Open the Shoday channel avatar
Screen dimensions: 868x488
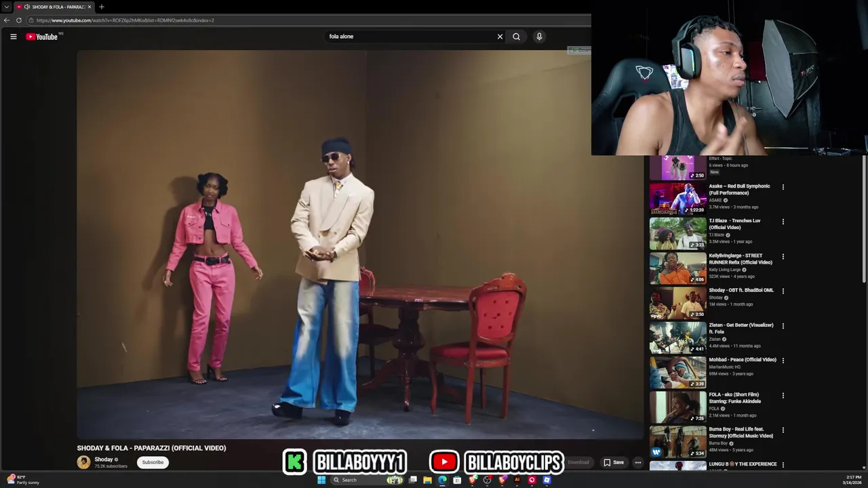point(83,462)
